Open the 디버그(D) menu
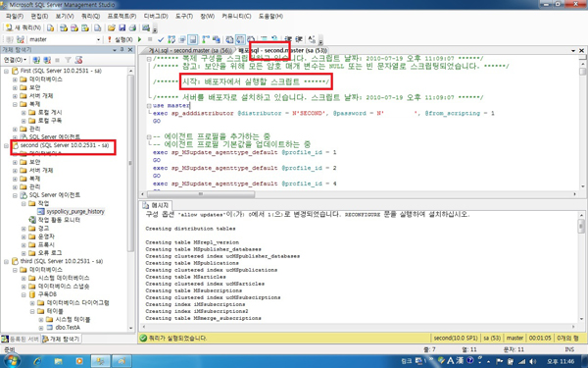 [156, 16]
